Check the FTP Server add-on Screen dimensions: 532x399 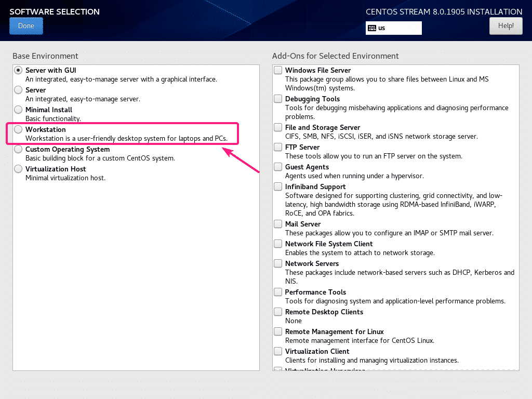coord(278,147)
